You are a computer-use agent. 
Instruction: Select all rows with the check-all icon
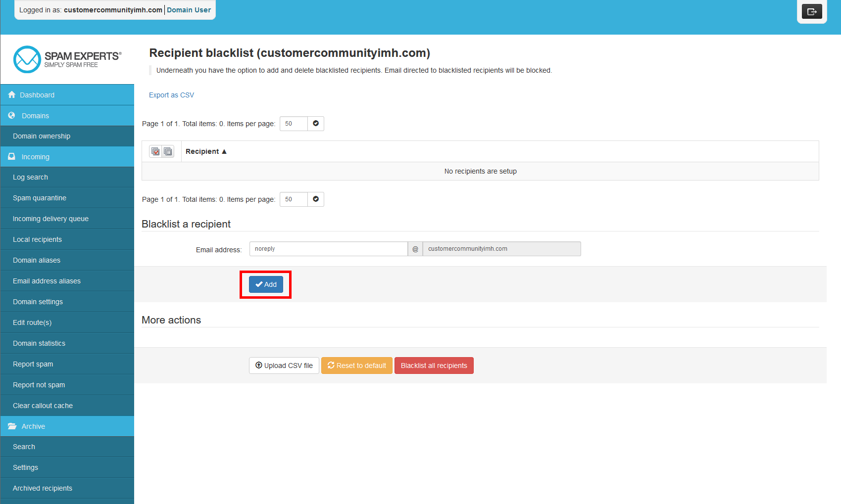(x=155, y=151)
